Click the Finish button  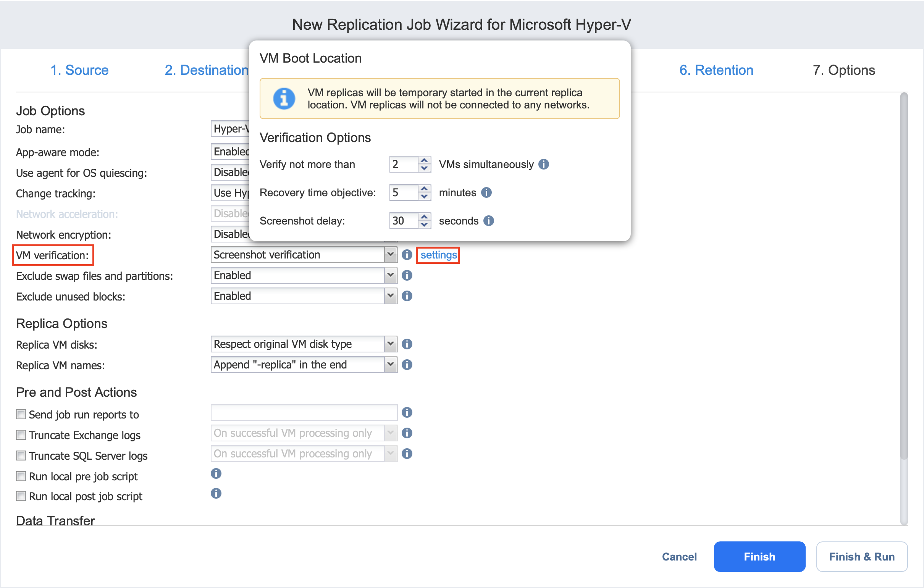tap(759, 557)
